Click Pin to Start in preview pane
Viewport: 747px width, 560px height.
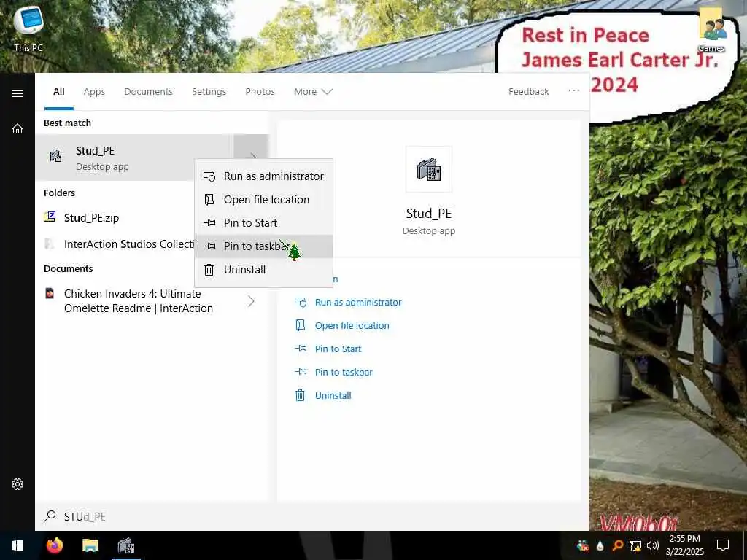[338, 349]
